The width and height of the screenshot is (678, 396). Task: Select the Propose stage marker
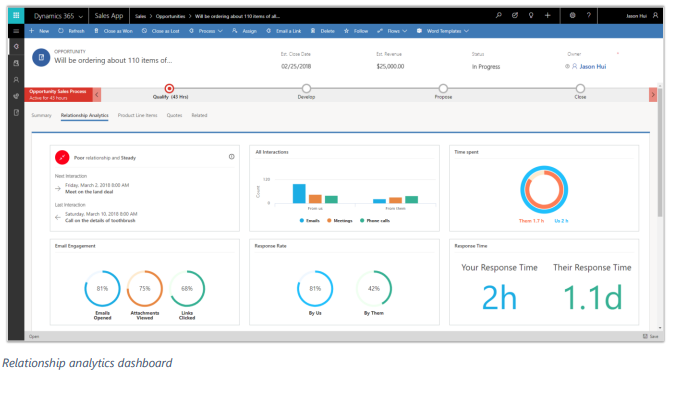coord(443,89)
